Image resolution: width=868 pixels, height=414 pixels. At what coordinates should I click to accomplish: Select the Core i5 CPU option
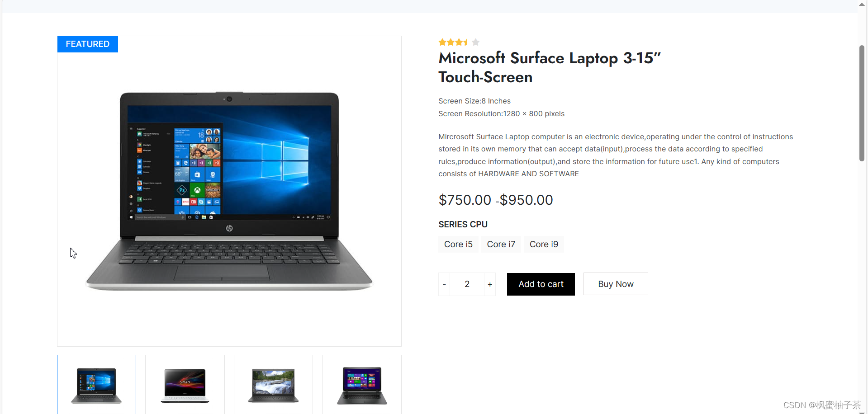click(458, 245)
